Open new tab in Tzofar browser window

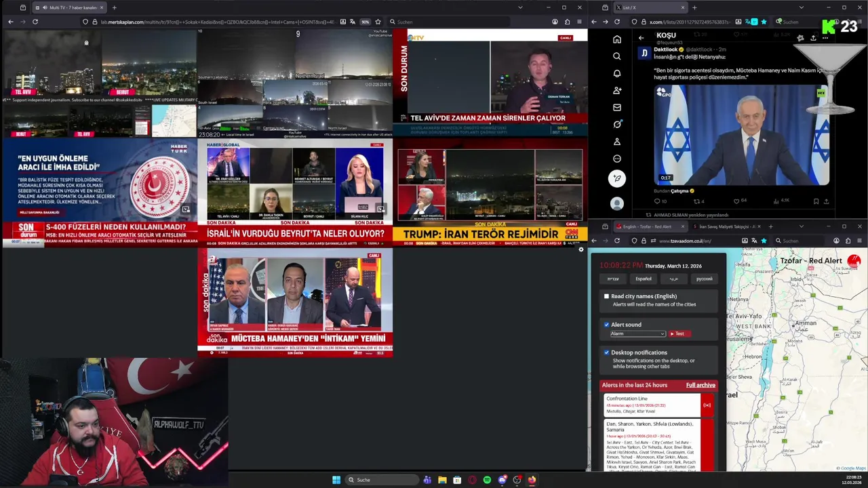(770, 226)
